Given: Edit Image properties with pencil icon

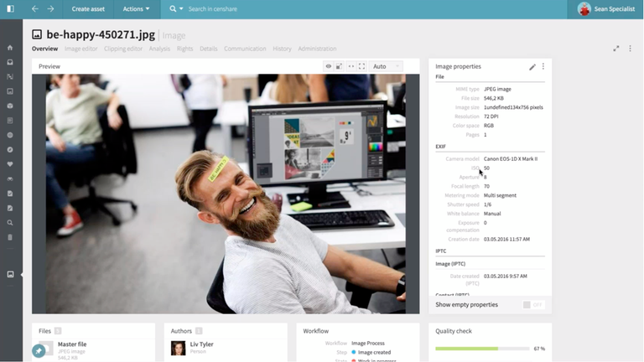Looking at the screenshot, I should [532, 66].
